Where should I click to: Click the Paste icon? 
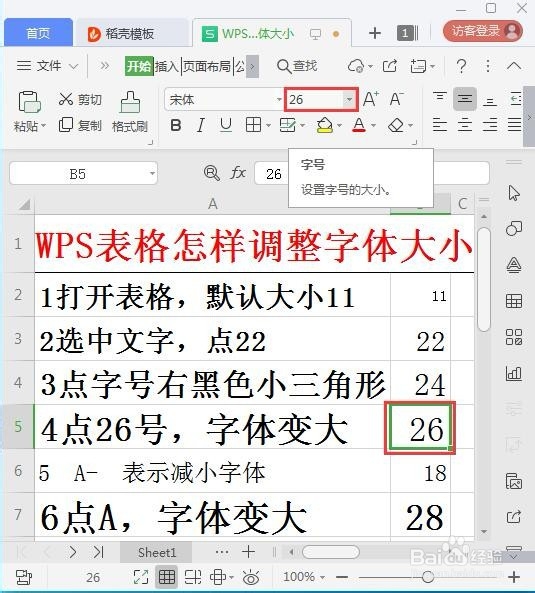pyautogui.click(x=29, y=102)
